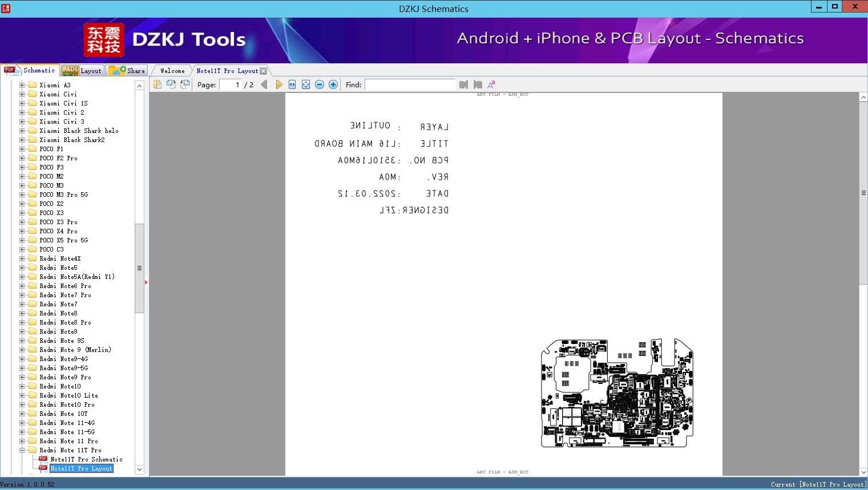This screenshot has height=490, width=868.
Task: Click the red DZKJ logo in banner
Action: [103, 40]
